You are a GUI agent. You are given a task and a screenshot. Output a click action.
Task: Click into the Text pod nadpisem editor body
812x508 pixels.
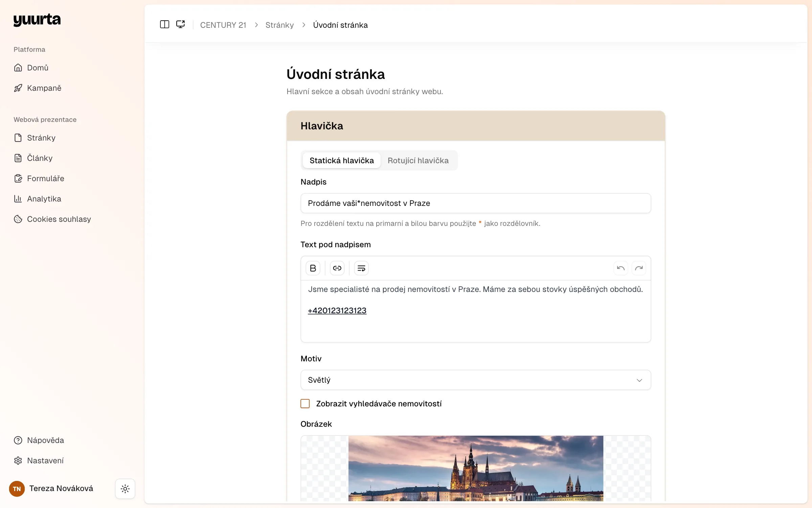[x=476, y=311]
